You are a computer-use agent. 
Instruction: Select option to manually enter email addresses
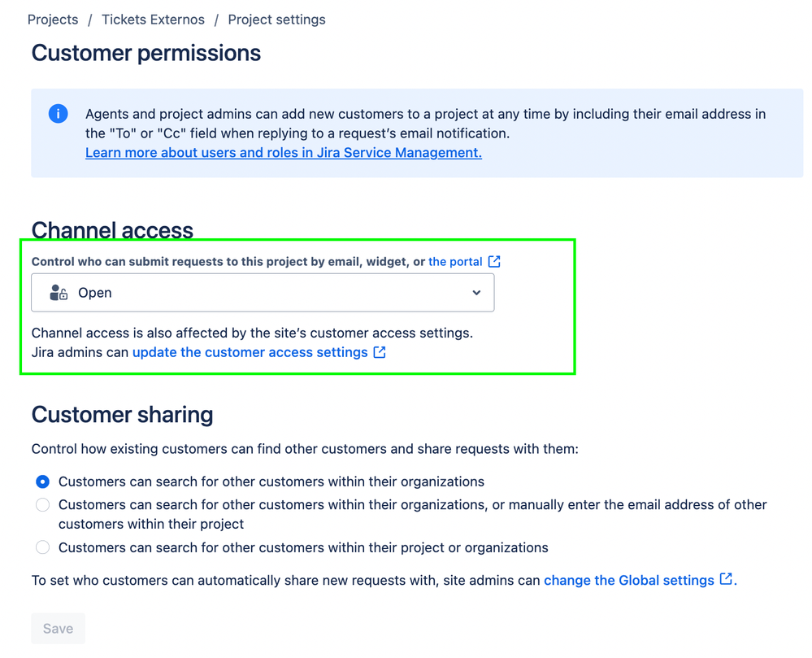coord(42,504)
